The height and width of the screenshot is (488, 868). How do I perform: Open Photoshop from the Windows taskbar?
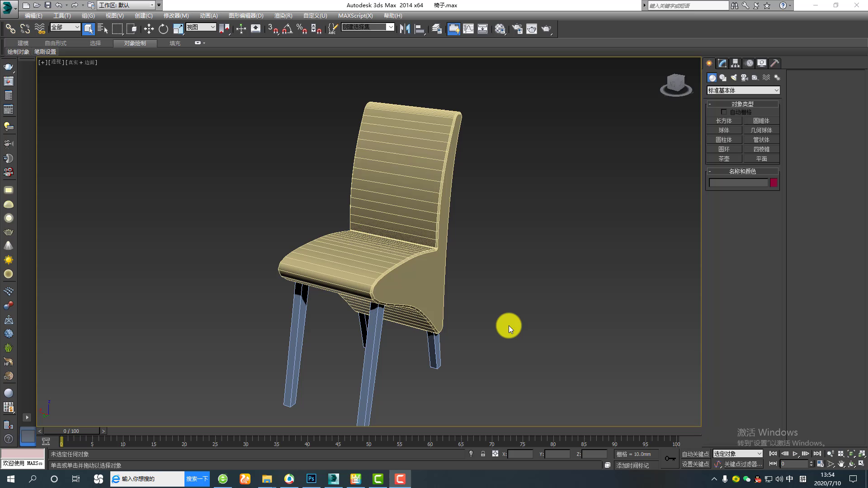[311, 479]
